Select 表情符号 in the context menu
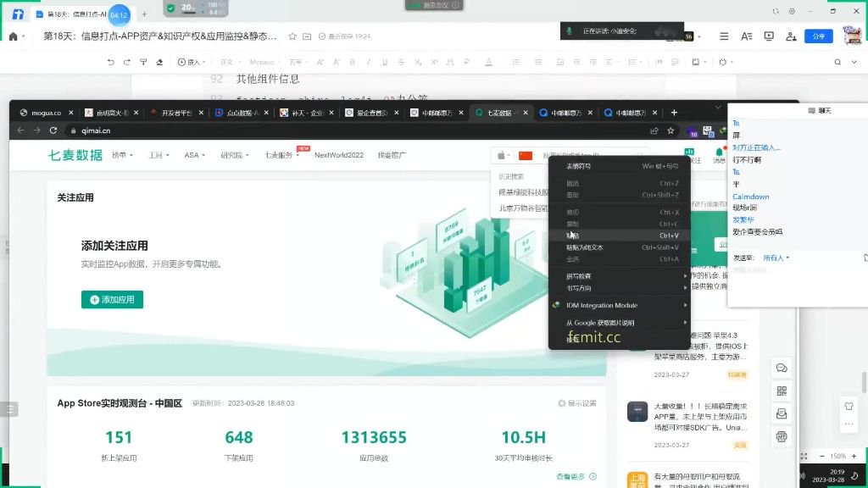Screen dimensions: 868x488 point(620,166)
